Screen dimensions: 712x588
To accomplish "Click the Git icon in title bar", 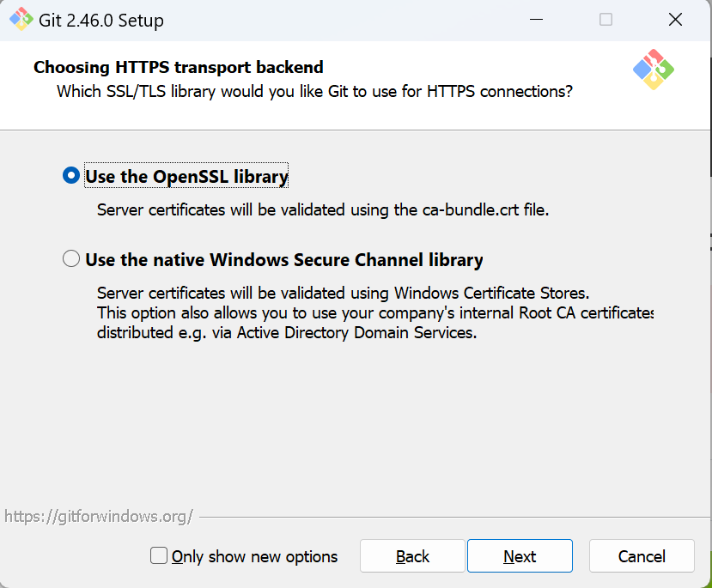I will (21, 20).
